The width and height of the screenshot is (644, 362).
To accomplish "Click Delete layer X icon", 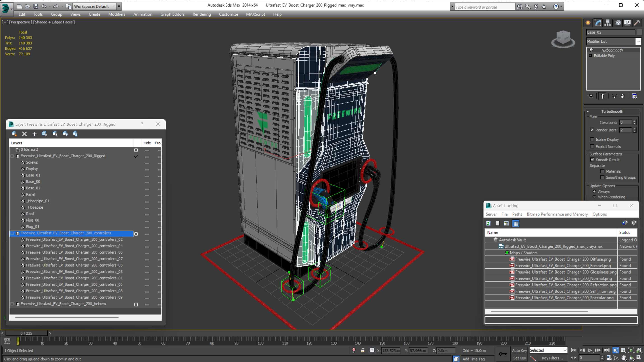I will (x=24, y=134).
